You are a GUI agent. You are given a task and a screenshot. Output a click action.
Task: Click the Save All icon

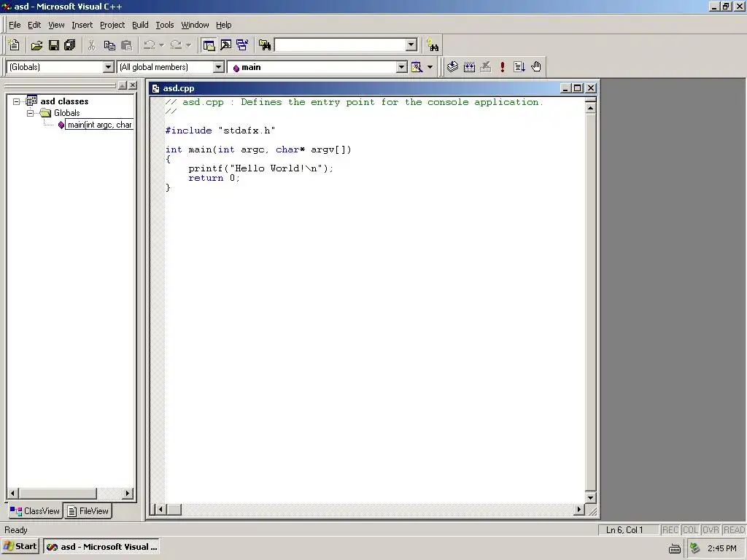click(70, 45)
